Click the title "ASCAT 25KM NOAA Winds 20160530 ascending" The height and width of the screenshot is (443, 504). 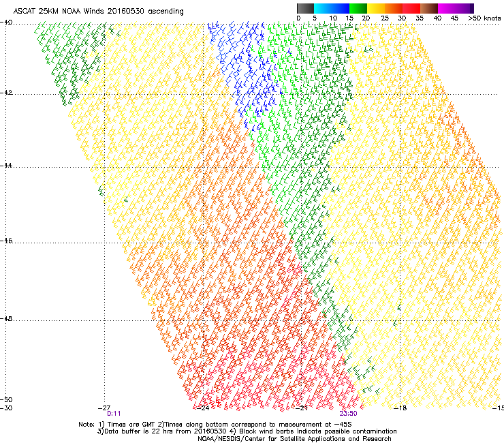[x=98, y=12]
